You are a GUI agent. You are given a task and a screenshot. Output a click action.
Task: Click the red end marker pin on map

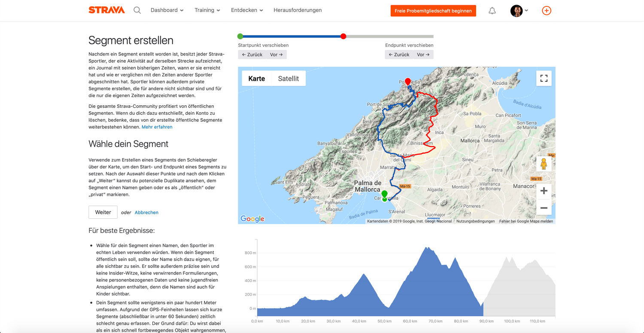click(408, 82)
